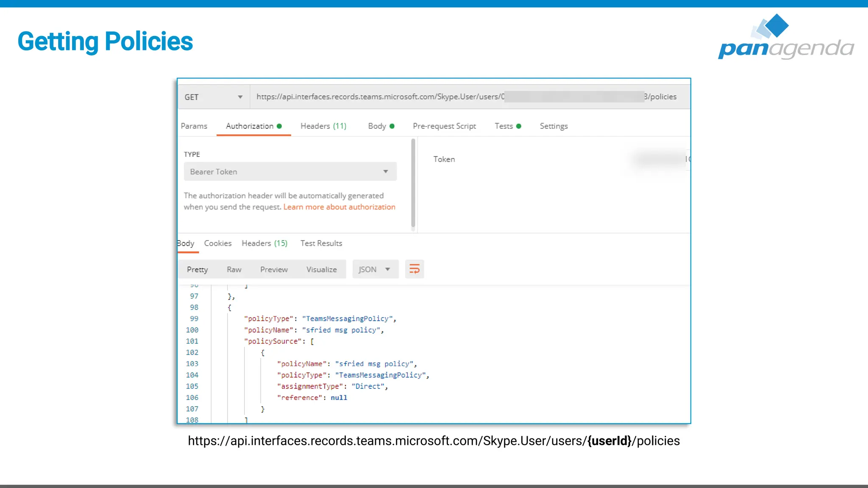Click the panagenda logo
Image resolution: width=868 pixels, height=488 pixels.
coord(786,36)
